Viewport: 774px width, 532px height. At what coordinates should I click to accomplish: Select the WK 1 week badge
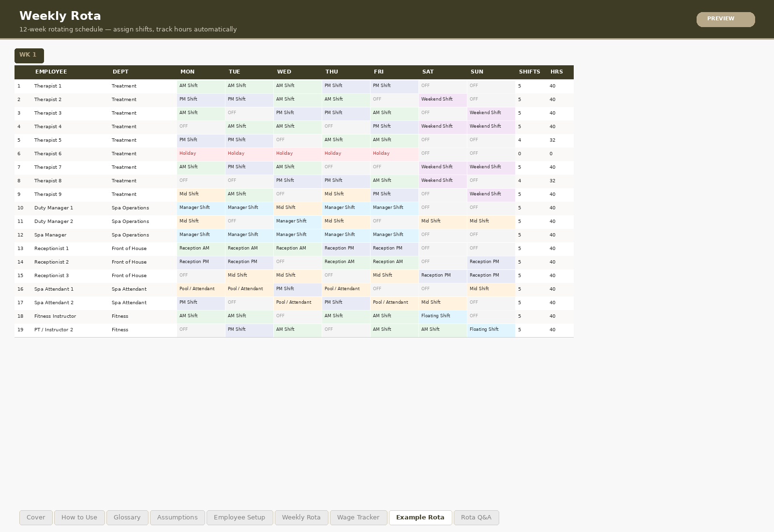(x=29, y=55)
